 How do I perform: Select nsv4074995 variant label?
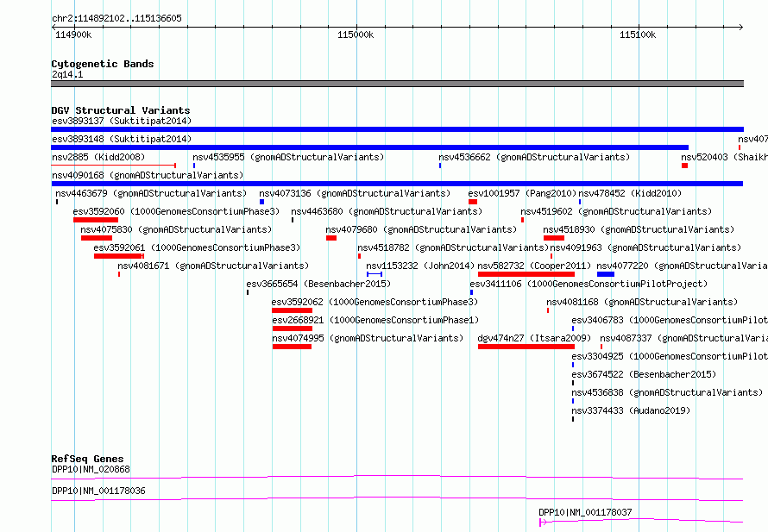368,338
